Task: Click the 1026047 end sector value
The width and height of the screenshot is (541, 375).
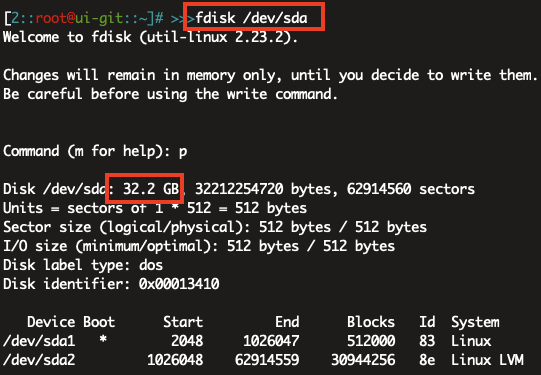Action: [271, 341]
